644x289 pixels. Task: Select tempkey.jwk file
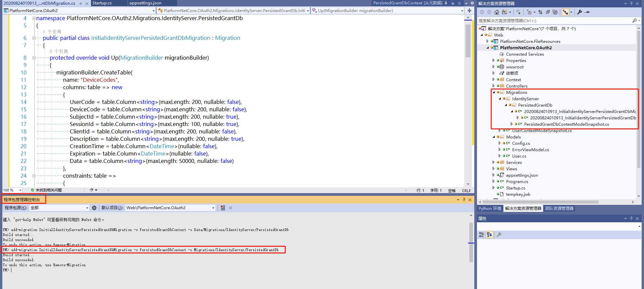click(518, 194)
